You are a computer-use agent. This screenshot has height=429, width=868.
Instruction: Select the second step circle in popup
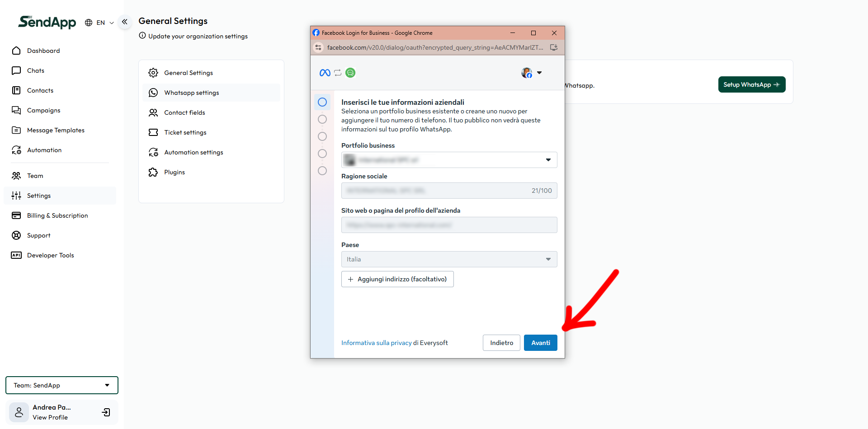coord(322,119)
